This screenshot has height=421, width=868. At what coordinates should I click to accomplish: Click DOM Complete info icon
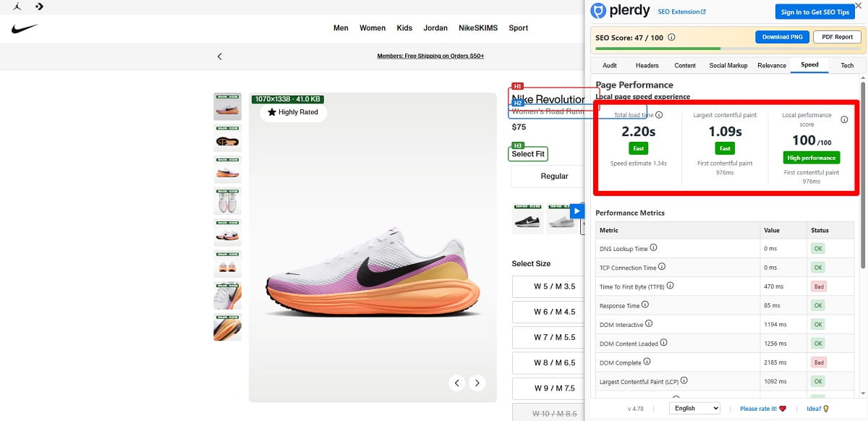coord(647,362)
